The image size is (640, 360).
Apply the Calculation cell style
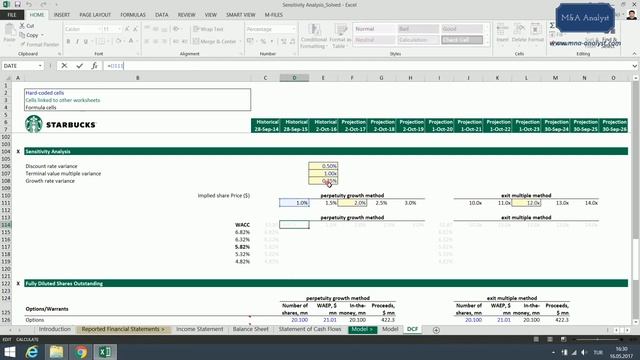point(418,40)
